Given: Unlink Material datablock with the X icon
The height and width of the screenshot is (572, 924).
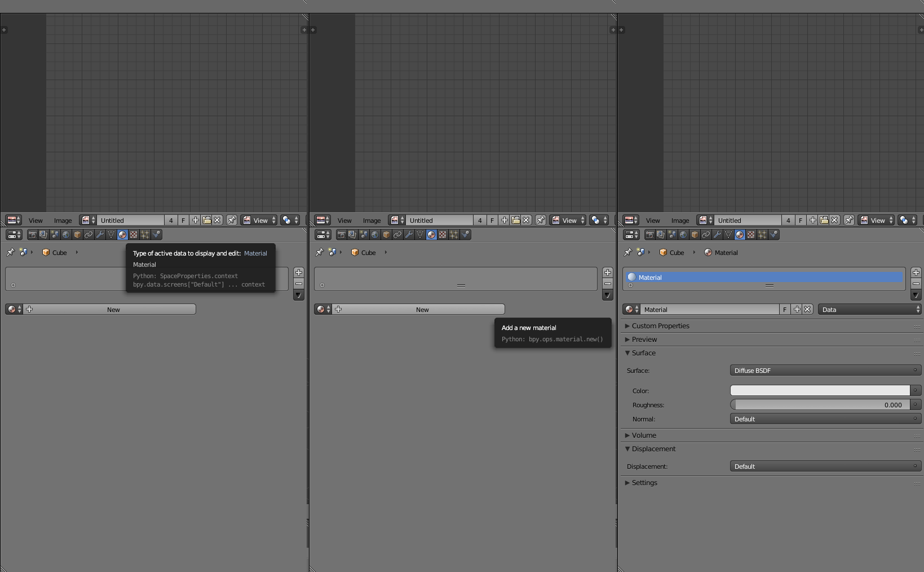Looking at the screenshot, I should (808, 309).
